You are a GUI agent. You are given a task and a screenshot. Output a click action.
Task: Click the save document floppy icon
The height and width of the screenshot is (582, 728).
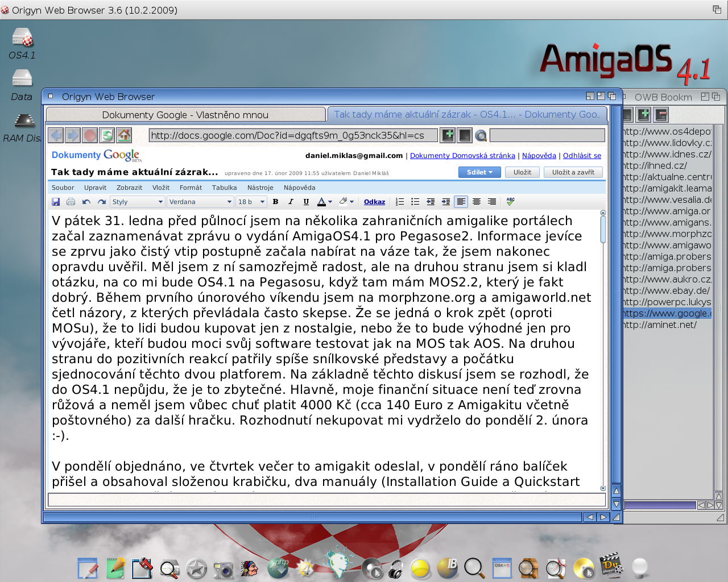(x=56, y=202)
